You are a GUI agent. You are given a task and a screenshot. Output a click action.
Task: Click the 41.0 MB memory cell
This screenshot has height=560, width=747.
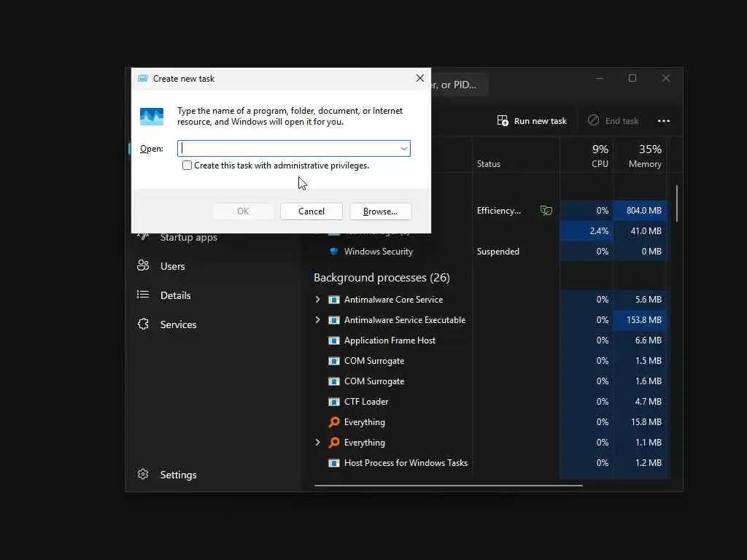[x=640, y=231]
